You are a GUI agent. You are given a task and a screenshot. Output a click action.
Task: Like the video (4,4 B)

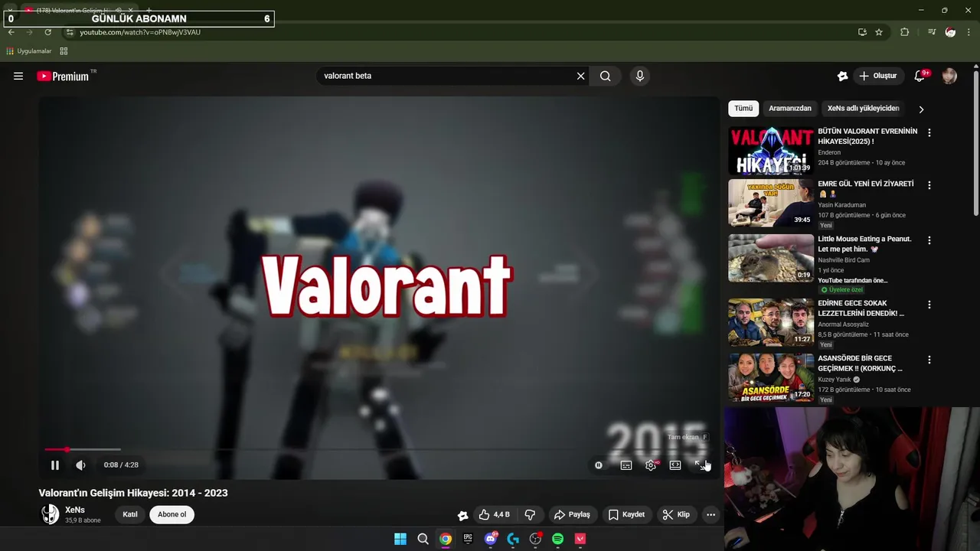[x=495, y=514]
